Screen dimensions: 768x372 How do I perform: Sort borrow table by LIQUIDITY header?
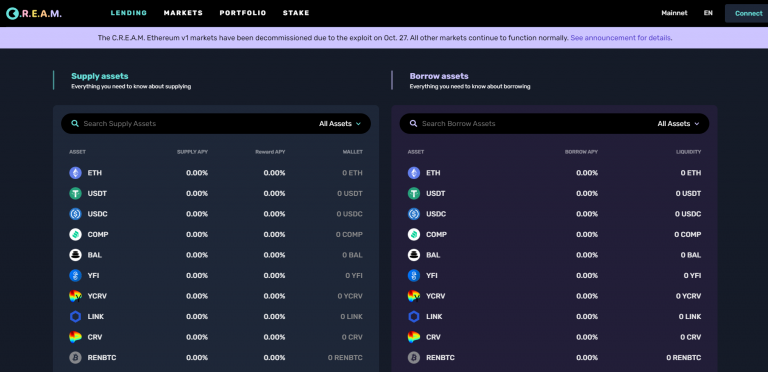(689, 152)
